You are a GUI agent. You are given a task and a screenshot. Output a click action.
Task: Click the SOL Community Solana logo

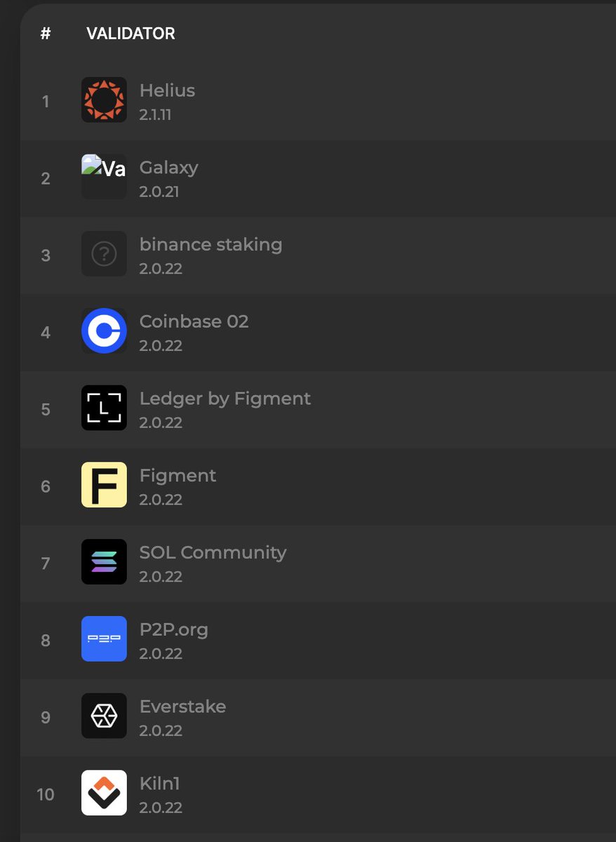(x=104, y=562)
